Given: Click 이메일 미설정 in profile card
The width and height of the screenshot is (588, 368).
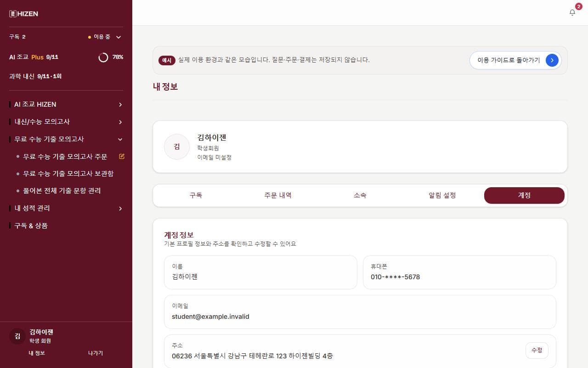Looking at the screenshot, I should point(215,157).
